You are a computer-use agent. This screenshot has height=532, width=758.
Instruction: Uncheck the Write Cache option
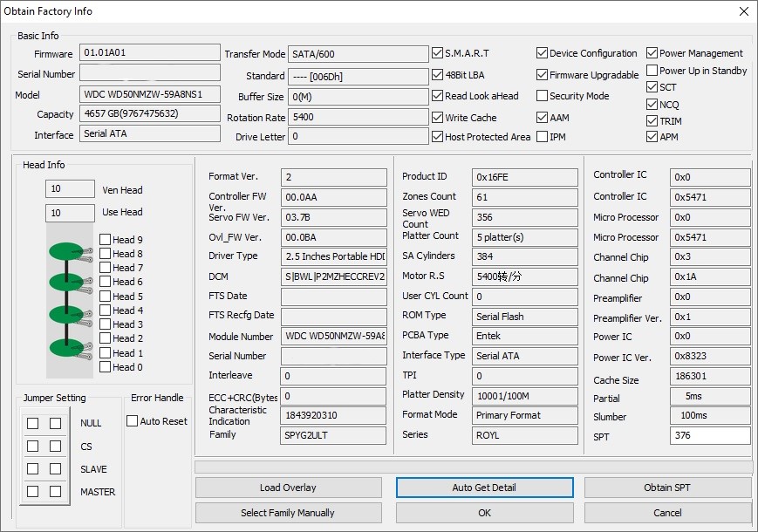(438, 118)
